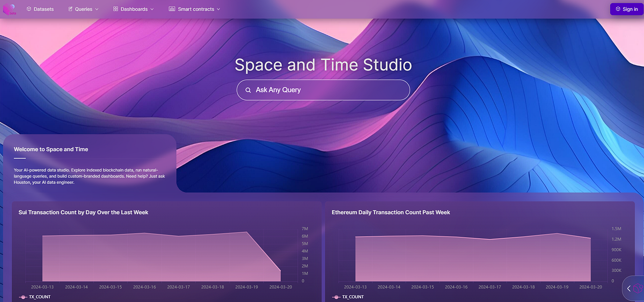This screenshot has height=302, width=644.
Task: Expand the Smart contracts dropdown chevron
Action: click(x=218, y=9)
